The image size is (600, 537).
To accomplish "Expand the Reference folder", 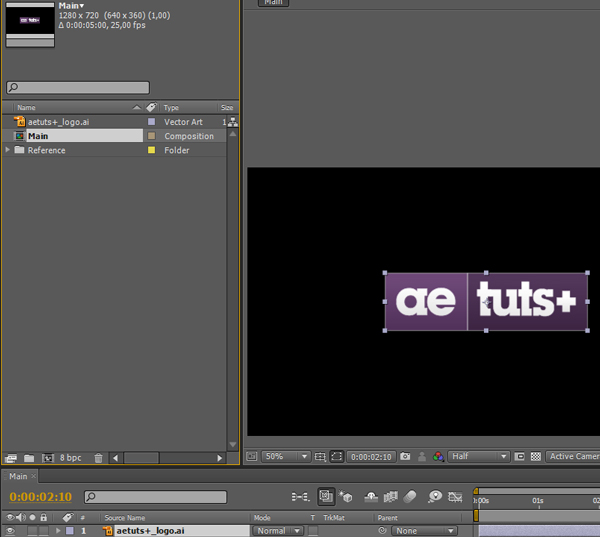I will (7, 150).
